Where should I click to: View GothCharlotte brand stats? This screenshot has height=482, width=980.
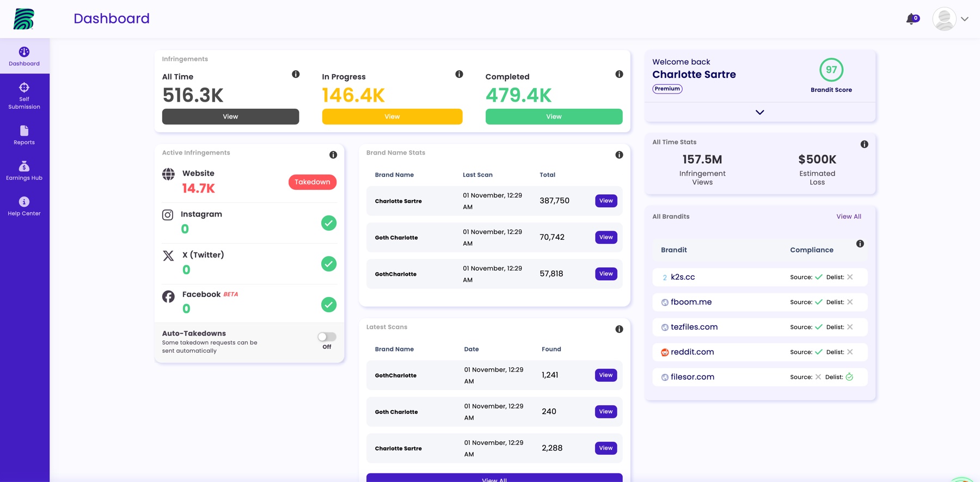606,274
